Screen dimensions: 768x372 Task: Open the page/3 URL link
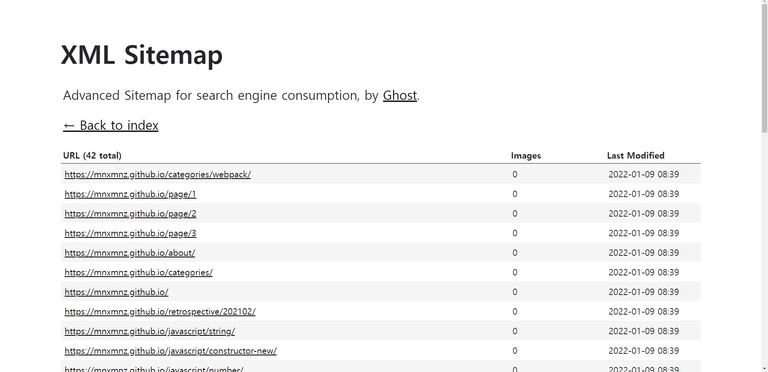[130, 233]
